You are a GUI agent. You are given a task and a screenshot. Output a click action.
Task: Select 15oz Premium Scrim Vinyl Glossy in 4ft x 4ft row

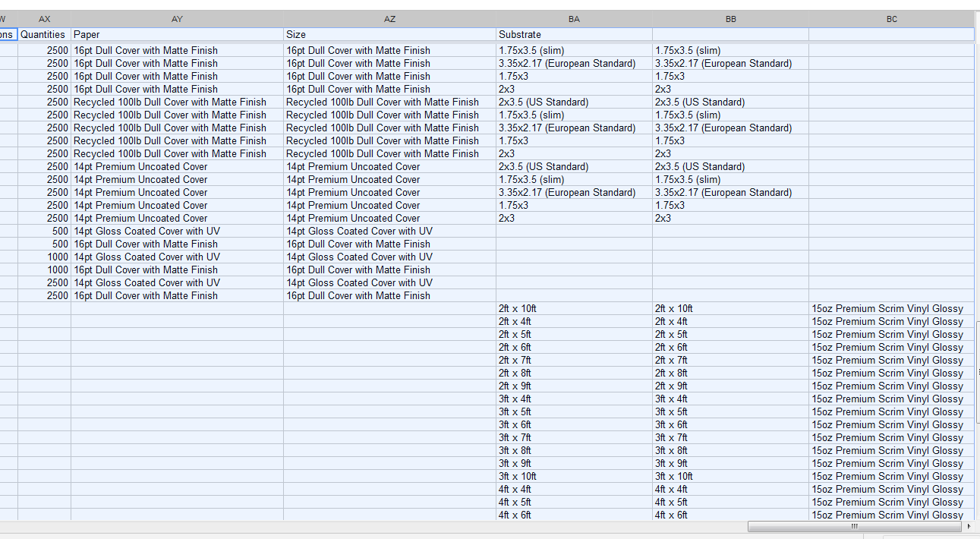[891, 489]
